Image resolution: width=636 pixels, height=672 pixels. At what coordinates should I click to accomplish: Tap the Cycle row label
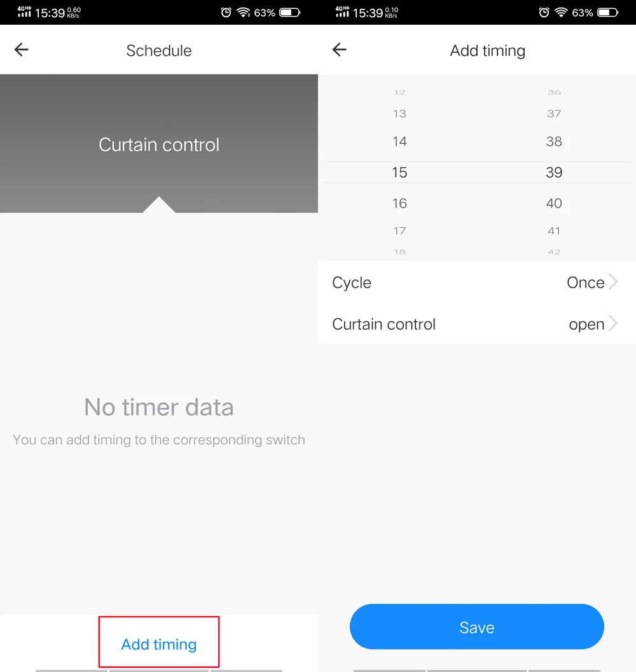[x=352, y=283]
